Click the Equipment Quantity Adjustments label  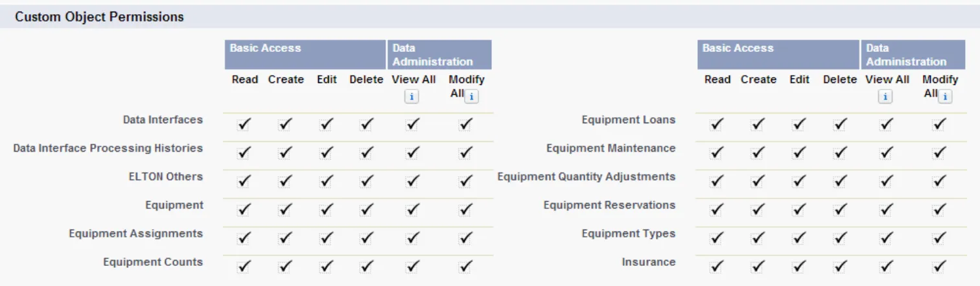point(587,176)
